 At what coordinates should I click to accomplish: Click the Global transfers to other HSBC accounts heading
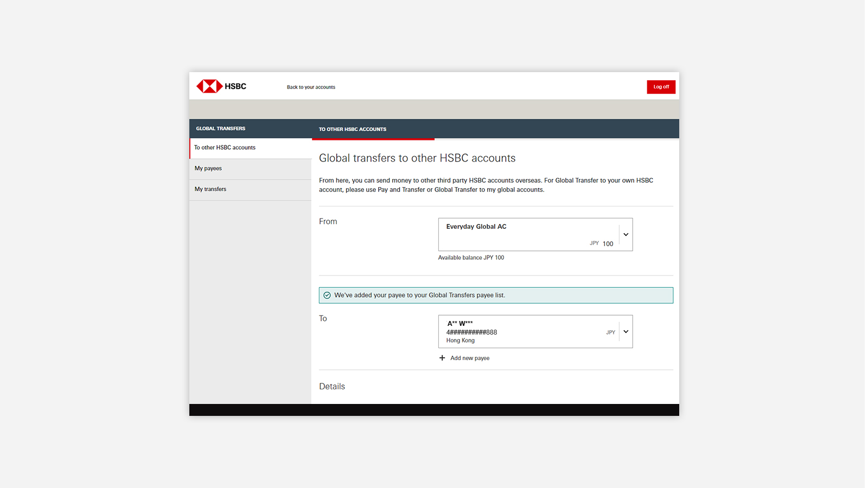point(417,158)
